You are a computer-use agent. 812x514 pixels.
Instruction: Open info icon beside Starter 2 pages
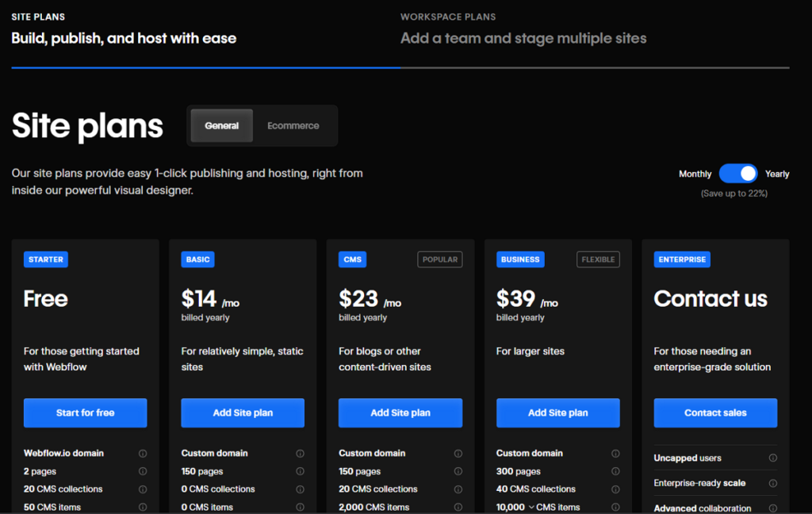tap(143, 471)
